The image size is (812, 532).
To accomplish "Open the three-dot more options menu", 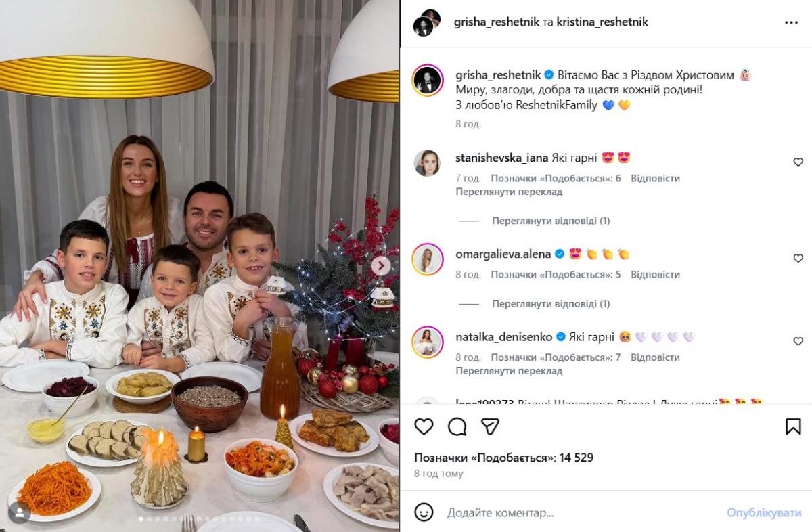I will tap(791, 22).
